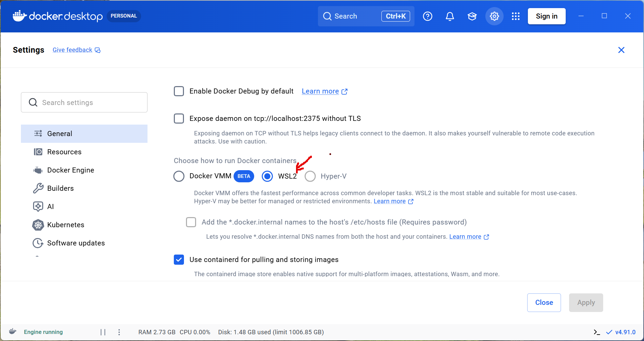Toggle Expose daemon on tcp://localhost:2375 checkbox
Viewport: 644px width, 341px height.
click(179, 119)
